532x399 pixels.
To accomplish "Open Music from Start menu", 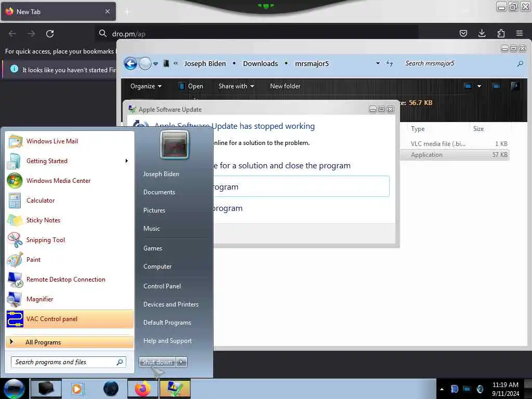I will coord(152,229).
